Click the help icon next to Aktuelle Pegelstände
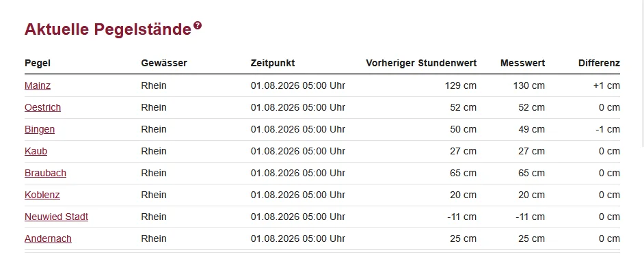644x276 pixels. point(198,26)
